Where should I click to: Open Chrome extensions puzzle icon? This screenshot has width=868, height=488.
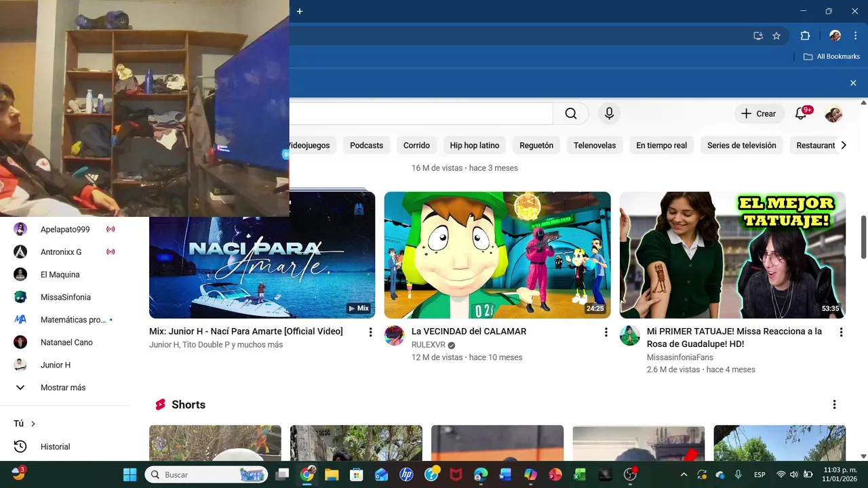tap(805, 36)
